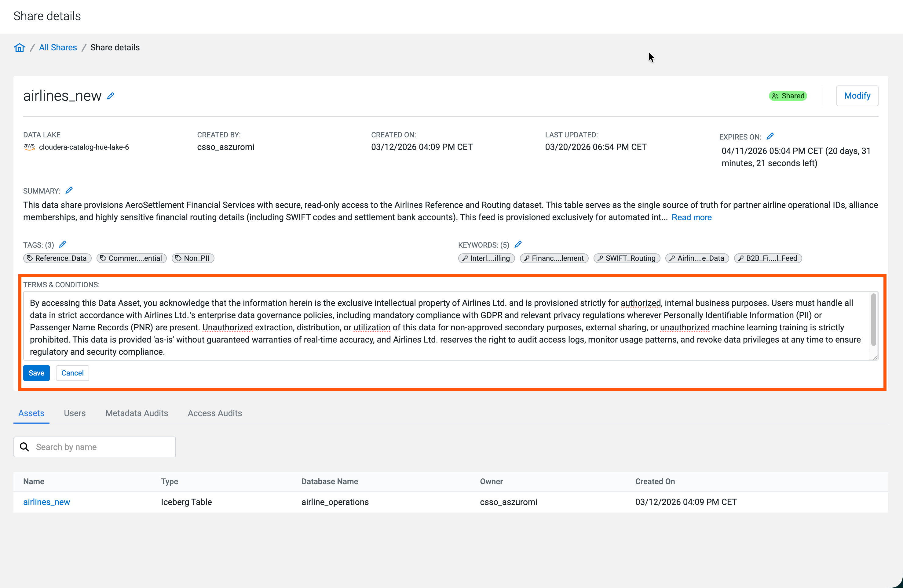The height and width of the screenshot is (588, 903).
Task: Open the Metadata Audits tab
Action: [x=137, y=413]
